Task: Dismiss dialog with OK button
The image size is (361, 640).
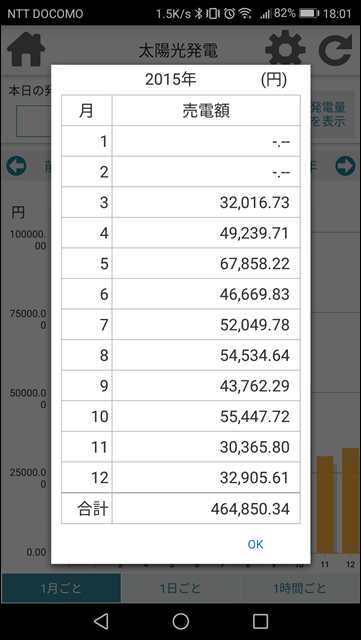Action: click(x=256, y=544)
